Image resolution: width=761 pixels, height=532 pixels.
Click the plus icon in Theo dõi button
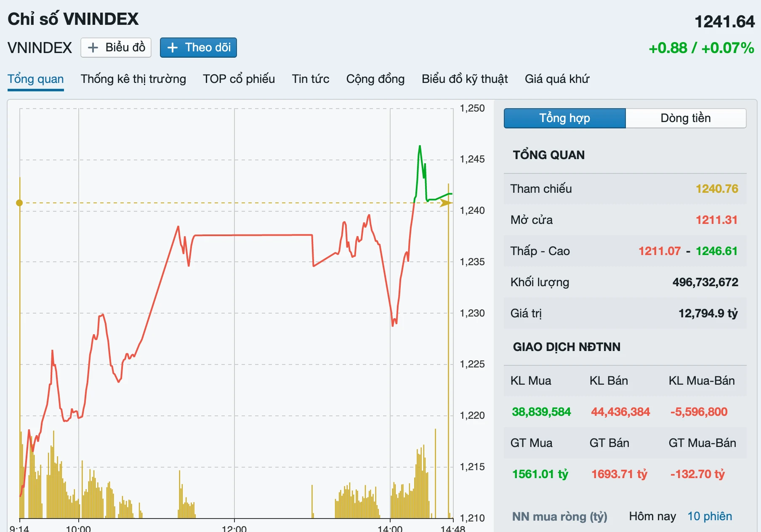point(172,48)
